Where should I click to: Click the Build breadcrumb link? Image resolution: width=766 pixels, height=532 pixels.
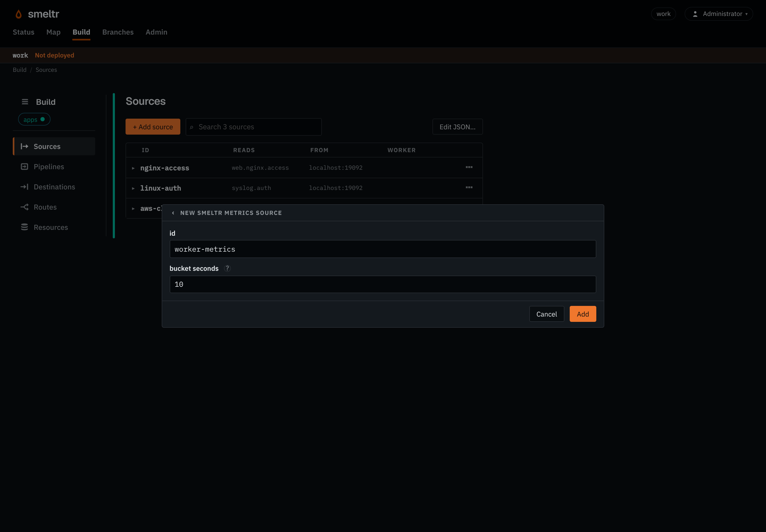[20, 70]
